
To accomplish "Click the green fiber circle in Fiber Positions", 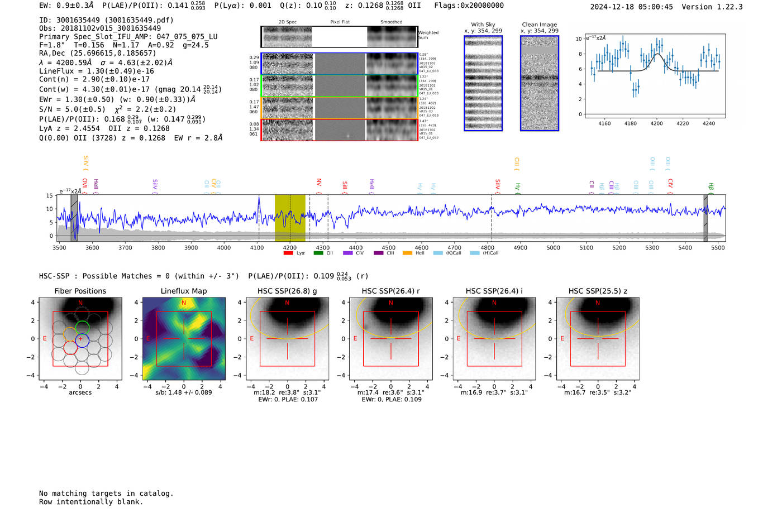I will tap(82, 328).
